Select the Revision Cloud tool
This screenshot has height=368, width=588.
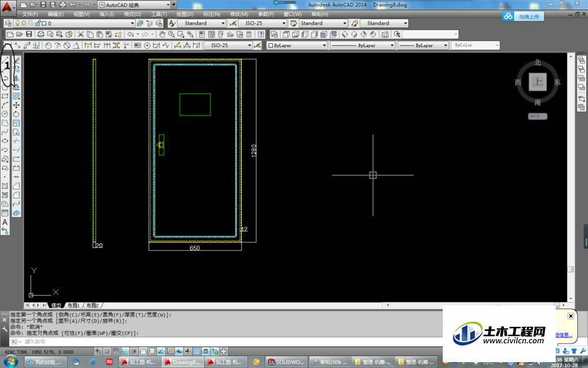pyautogui.click(x=5, y=123)
